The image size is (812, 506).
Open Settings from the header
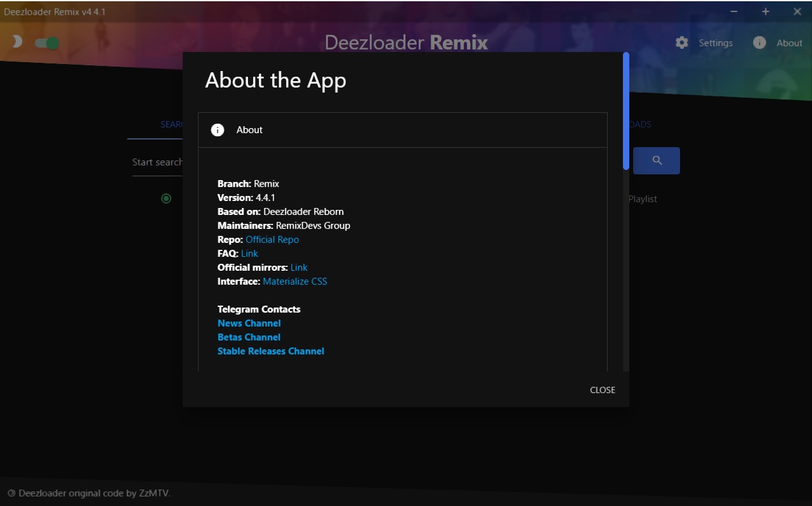tap(716, 43)
